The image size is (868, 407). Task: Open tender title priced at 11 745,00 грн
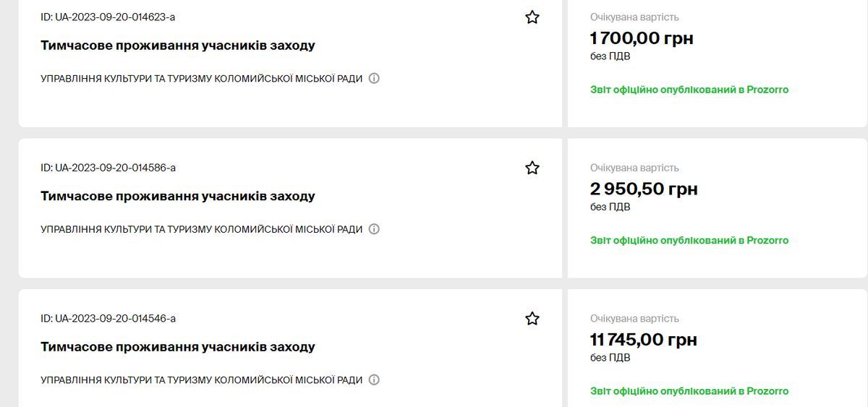coord(177,347)
